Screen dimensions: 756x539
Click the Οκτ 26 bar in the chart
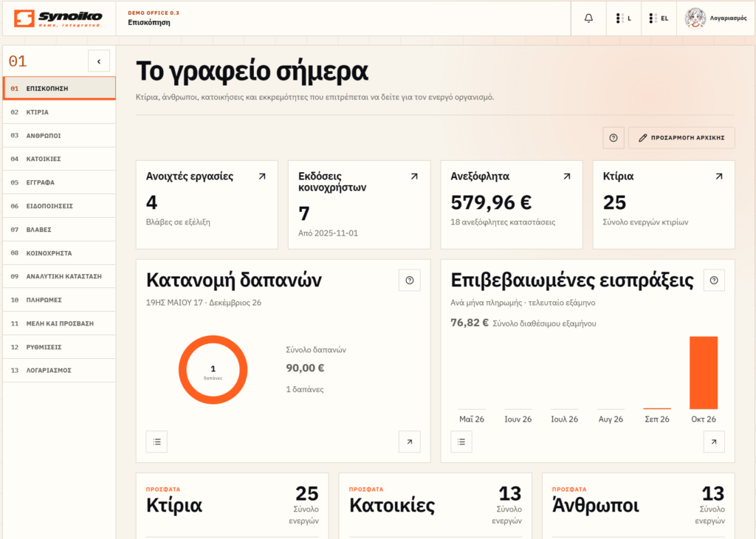click(x=704, y=373)
